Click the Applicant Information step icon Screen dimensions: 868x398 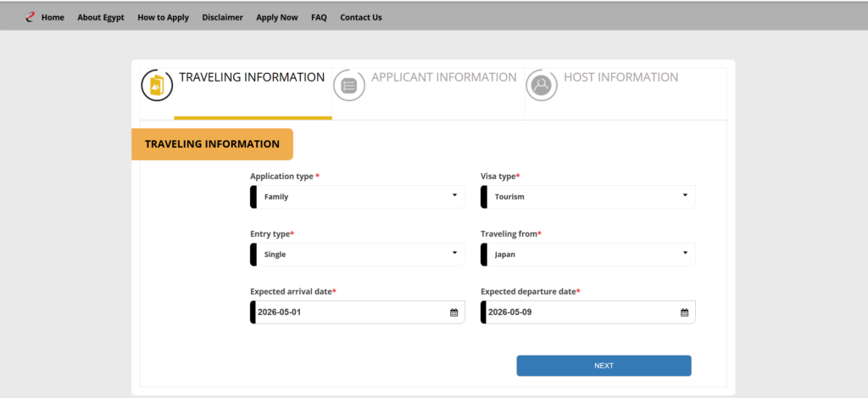[349, 85]
